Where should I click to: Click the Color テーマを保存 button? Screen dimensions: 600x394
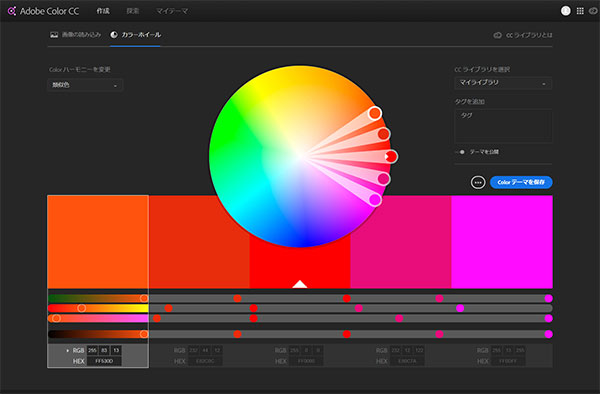tap(521, 182)
